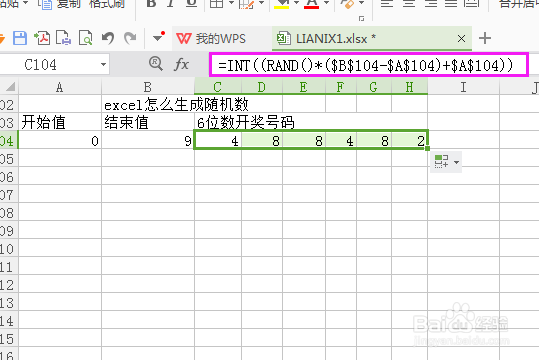Apply the yellow fill color
The image size is (539, 360).
[x=282, y=4]
